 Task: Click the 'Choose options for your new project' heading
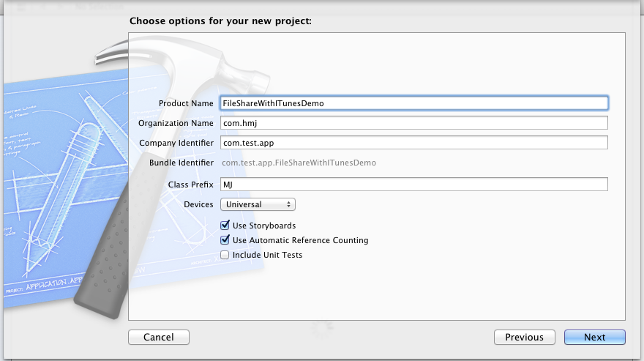tap(220, 21)
